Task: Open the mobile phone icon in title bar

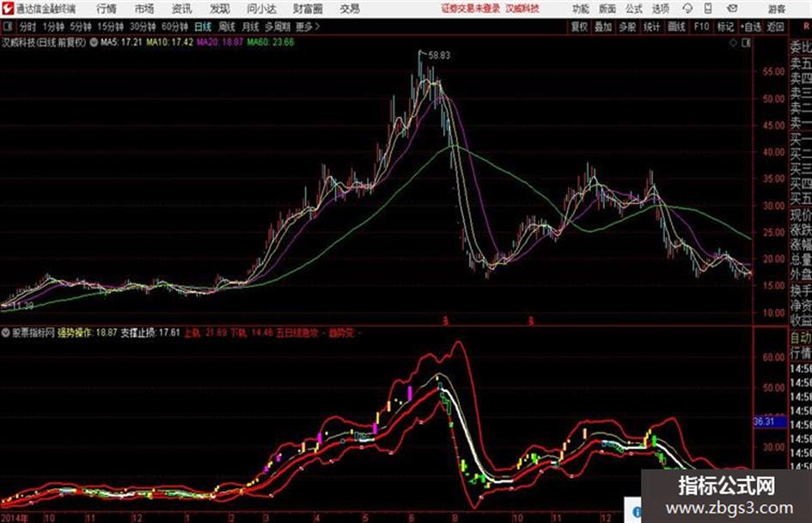Action: (x=708, y=9)
